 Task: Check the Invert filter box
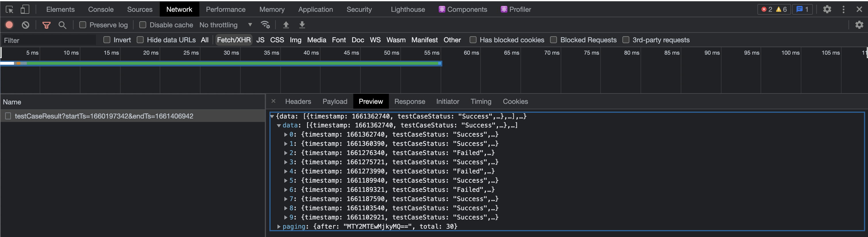click(x=107, y=40)
